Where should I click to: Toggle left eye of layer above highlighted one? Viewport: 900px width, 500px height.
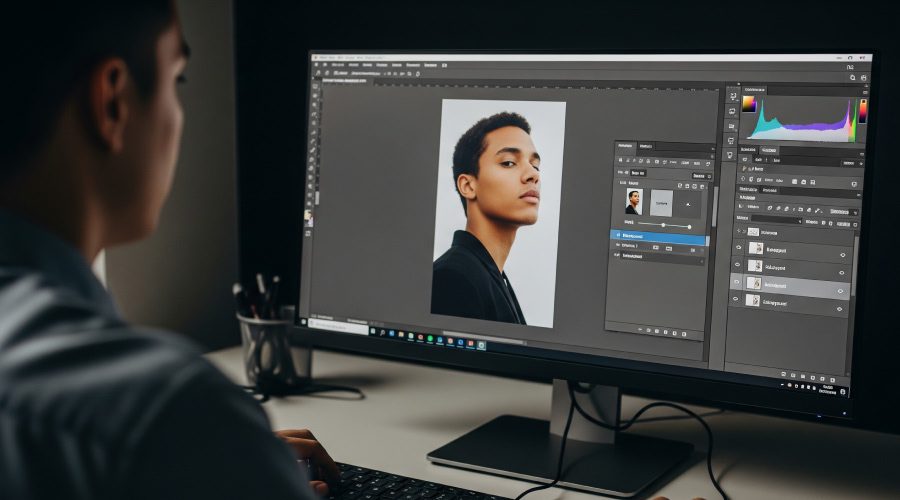click(x=737, y=264)
